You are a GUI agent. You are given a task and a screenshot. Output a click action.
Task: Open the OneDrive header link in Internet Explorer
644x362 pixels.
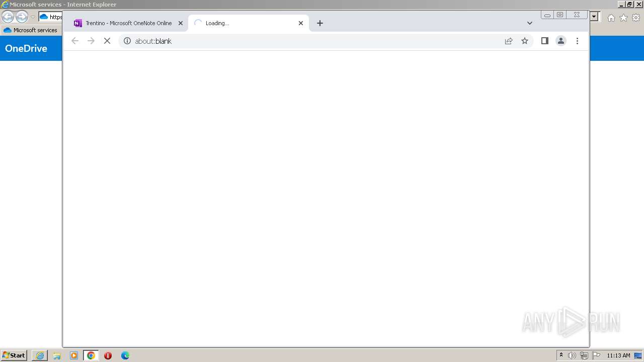point(26,48)
